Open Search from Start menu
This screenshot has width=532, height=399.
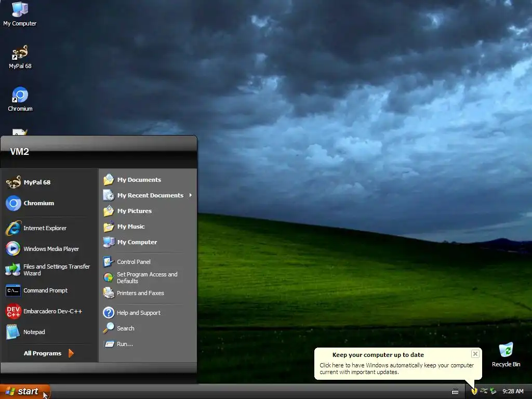click(x=148, y=328)
